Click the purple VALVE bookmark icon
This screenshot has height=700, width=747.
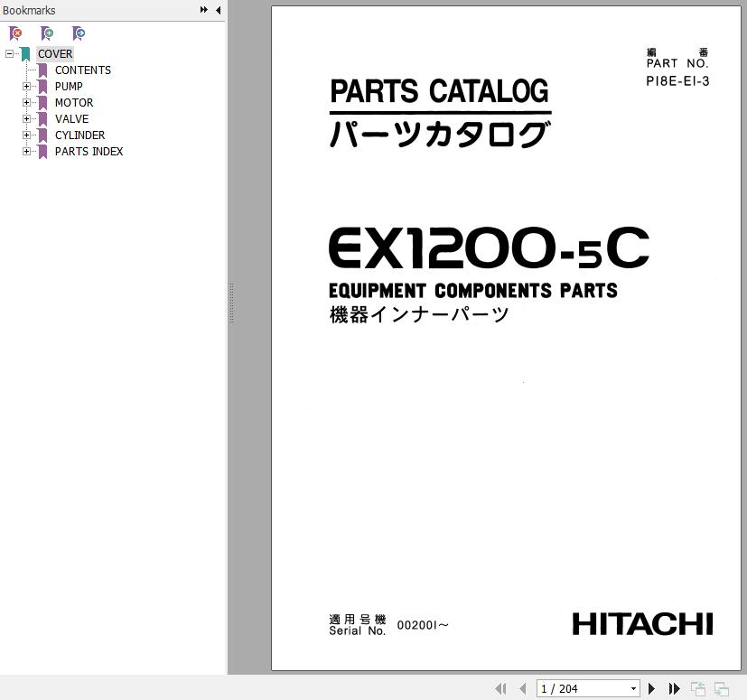[42, 118]
